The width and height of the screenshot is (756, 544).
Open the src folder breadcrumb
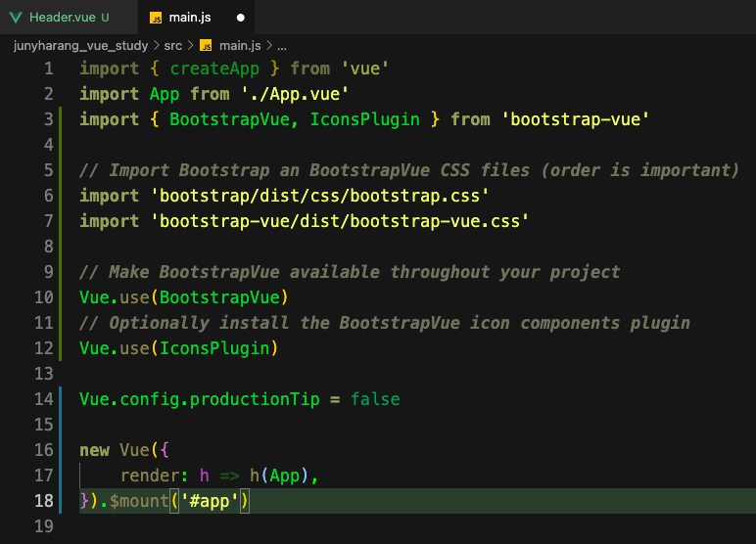point(173,46)
